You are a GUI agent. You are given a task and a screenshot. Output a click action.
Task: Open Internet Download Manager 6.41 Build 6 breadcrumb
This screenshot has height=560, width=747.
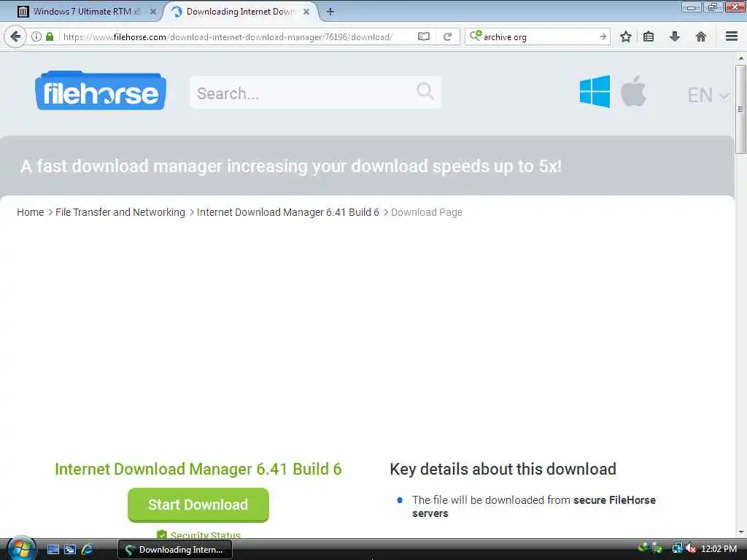coord(287,212)
